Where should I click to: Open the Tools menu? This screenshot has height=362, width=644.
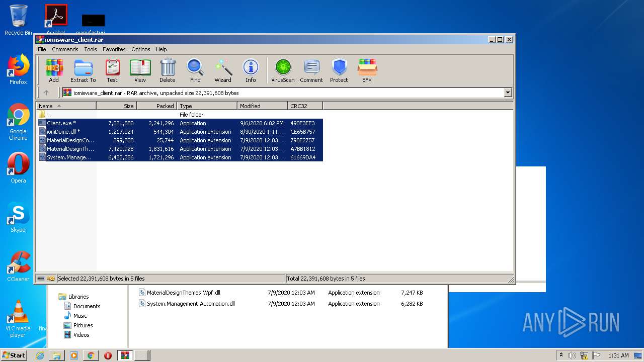pos(91,49)
